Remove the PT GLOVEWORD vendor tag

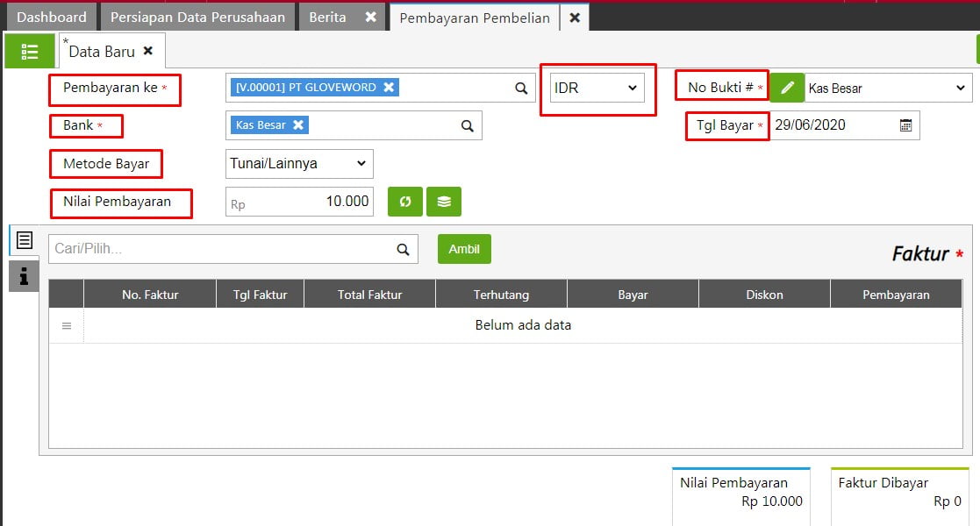389,87
